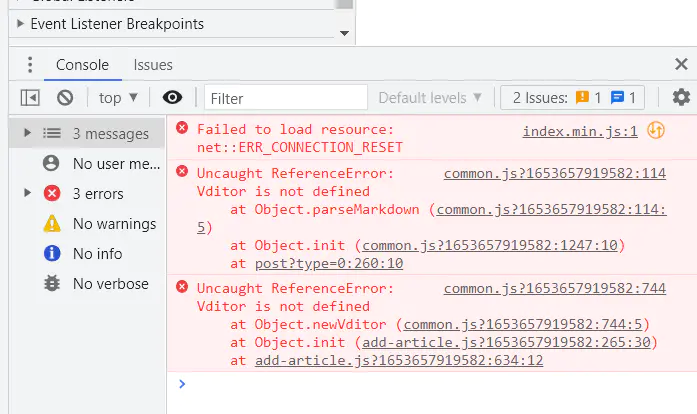This screenshot has width=697, height=414.
Task: Open the Default levels dropdown
Action: (430, 97)
